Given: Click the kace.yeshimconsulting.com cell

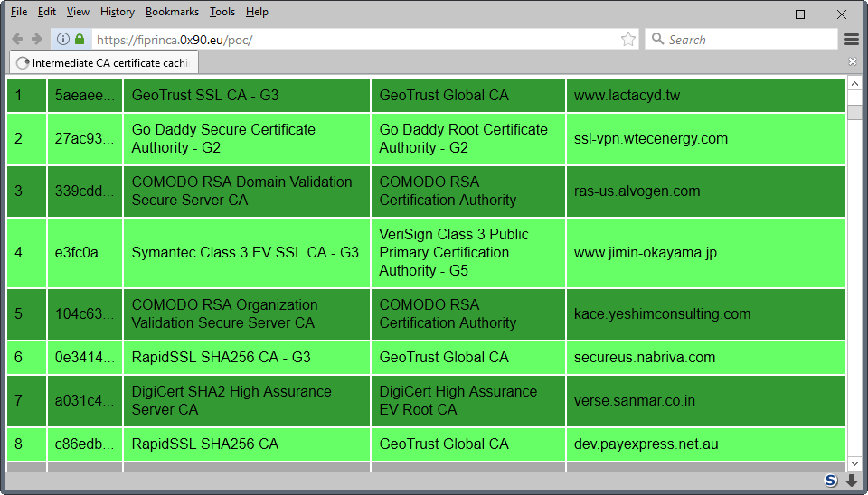Looking at the screenshot, I should point(706,314).
